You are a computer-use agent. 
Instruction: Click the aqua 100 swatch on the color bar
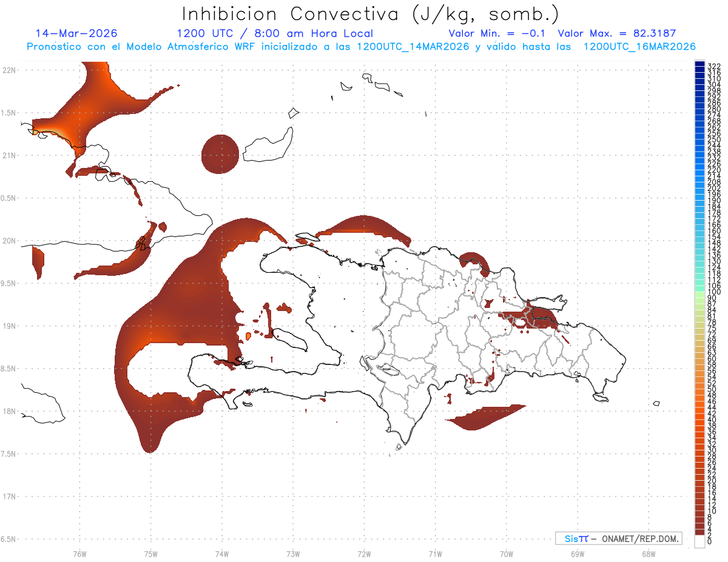click(699, 289)
